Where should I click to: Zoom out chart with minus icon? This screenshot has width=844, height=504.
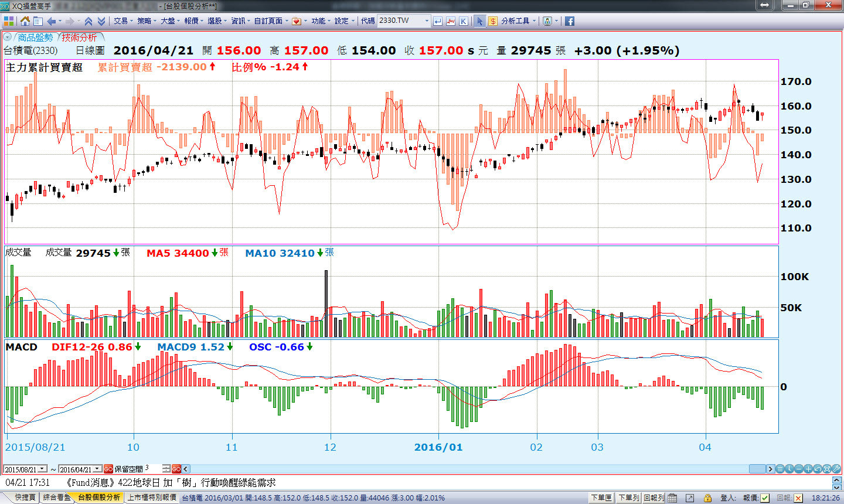pyautogui.click(x=799, y=469)
